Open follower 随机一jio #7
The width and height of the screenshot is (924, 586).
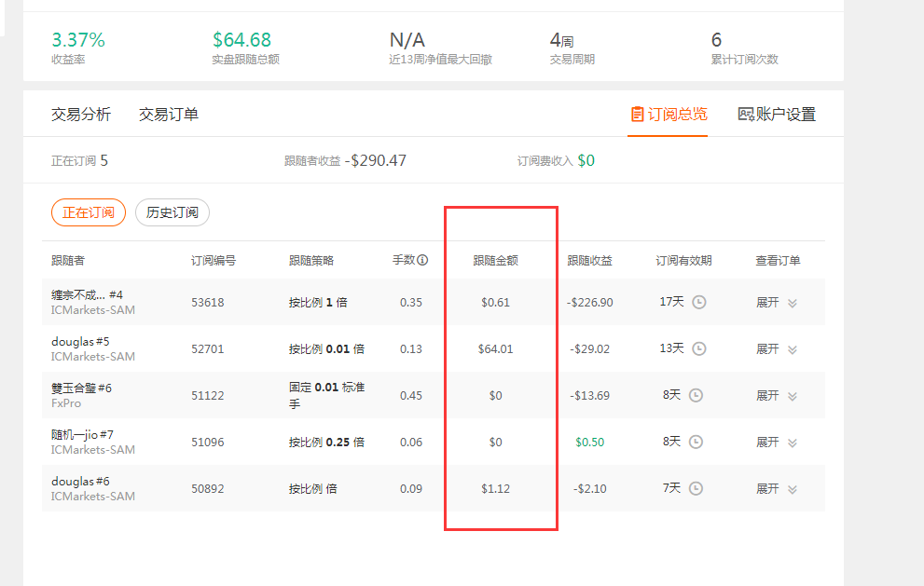click(82, 435)
